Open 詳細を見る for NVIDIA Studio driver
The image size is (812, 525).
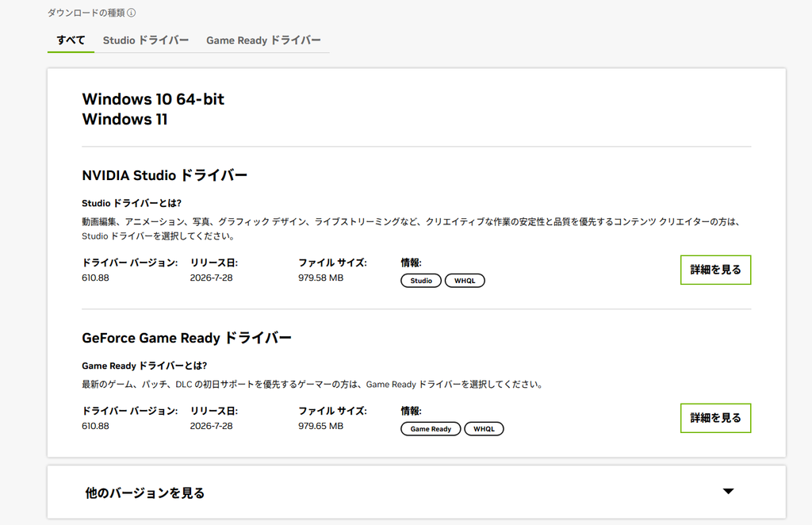[x=716, y=270]
